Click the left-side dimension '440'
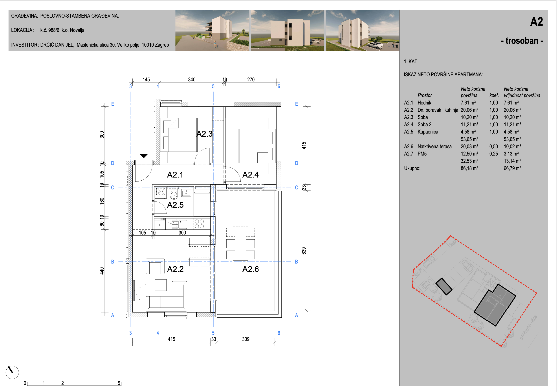This screenshot has width=557, height=392. [x=102, y=271]
